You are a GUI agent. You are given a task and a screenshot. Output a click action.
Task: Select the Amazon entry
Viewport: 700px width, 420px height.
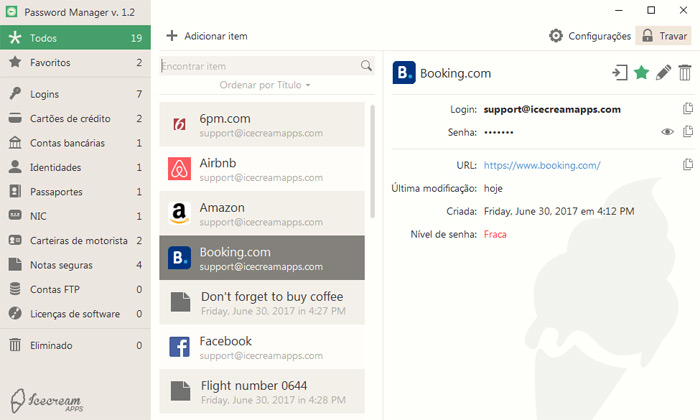click(x=262, y=213)
